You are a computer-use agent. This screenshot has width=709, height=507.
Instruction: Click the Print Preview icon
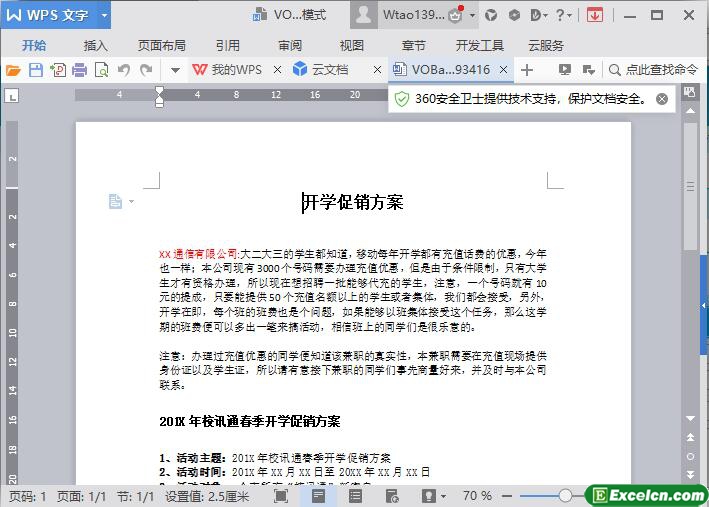click(102, 70)
